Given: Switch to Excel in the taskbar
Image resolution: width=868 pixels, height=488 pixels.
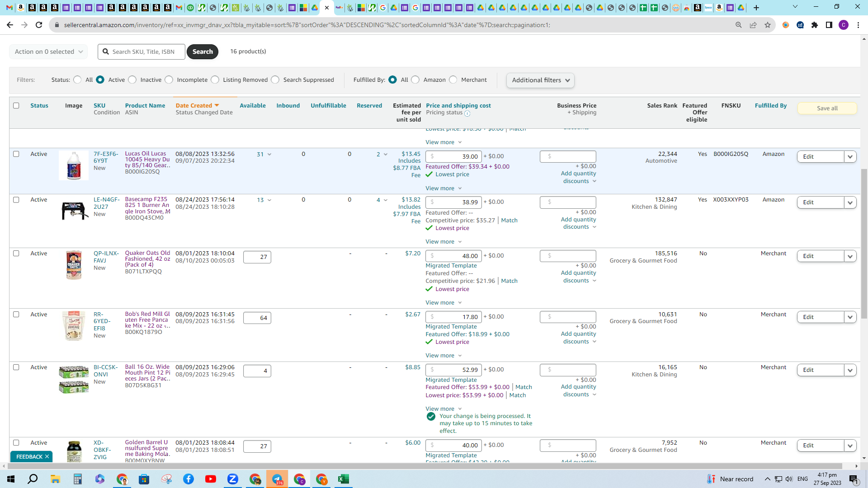Looking at the screenshot, I should click(344, 479).
